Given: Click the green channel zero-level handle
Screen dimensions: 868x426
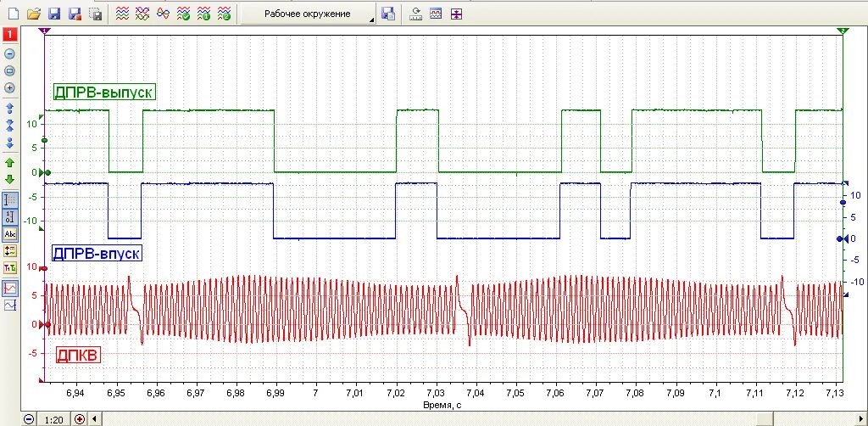Looking at the screenshot, I should 45,172.
